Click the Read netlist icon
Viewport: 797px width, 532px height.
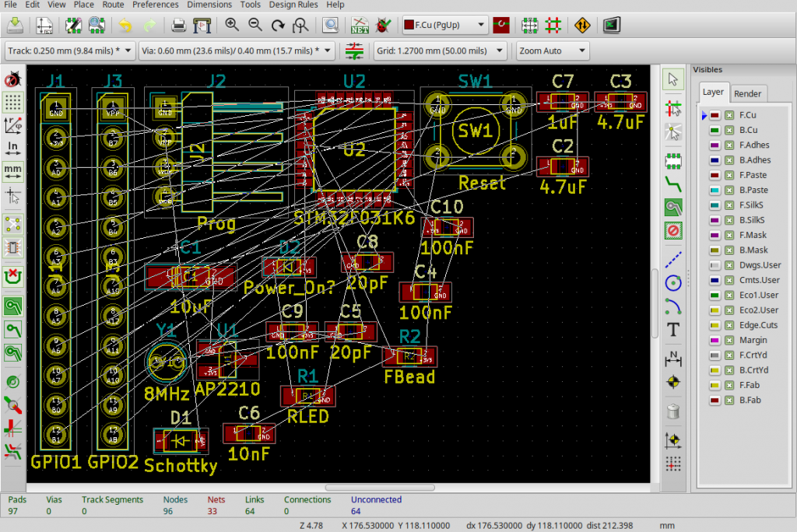tap(360, 25)
